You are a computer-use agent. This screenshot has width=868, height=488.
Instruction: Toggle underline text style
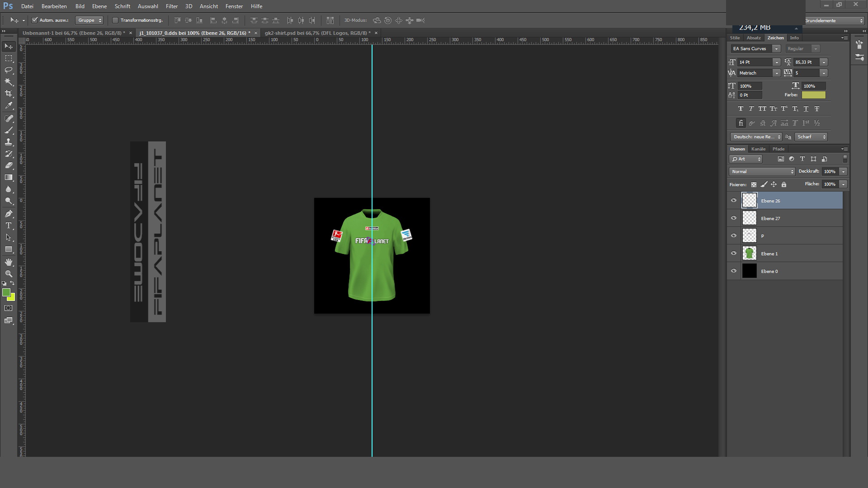point(806,109)
